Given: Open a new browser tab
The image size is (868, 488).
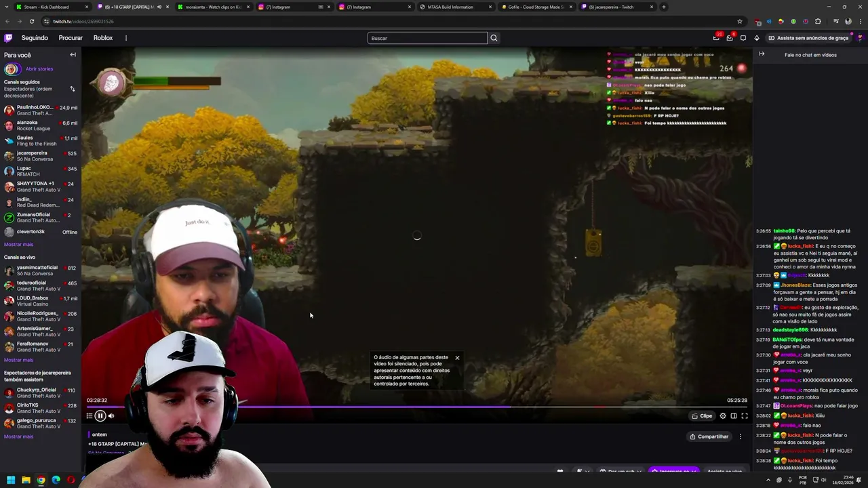Looking at the screenshot, I should pos(664,7).
